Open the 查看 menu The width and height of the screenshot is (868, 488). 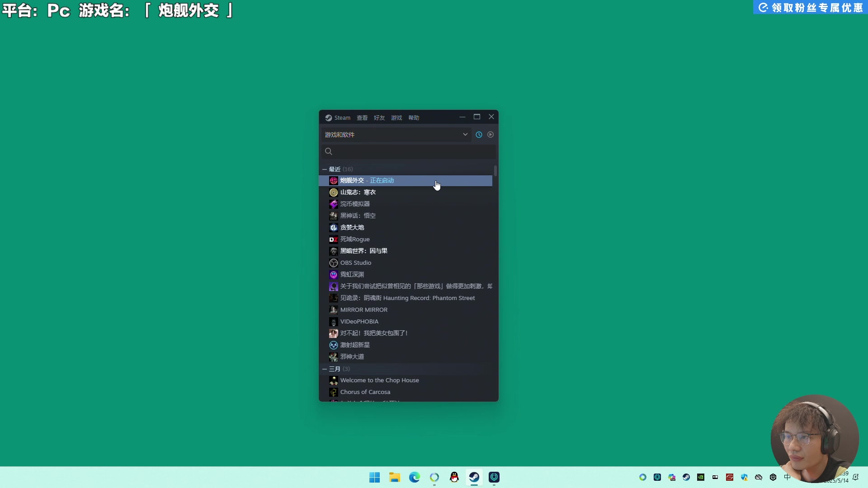(x=362, y=117)
